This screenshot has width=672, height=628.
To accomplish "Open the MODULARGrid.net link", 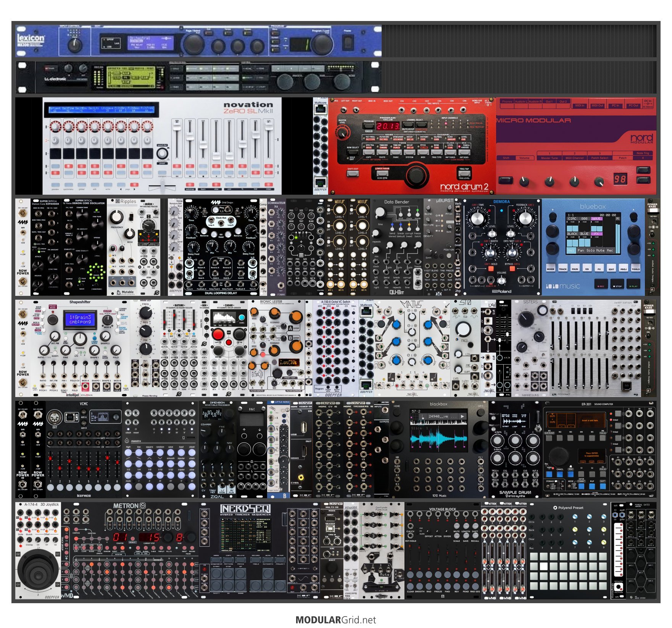I will (x=336, y=620).
